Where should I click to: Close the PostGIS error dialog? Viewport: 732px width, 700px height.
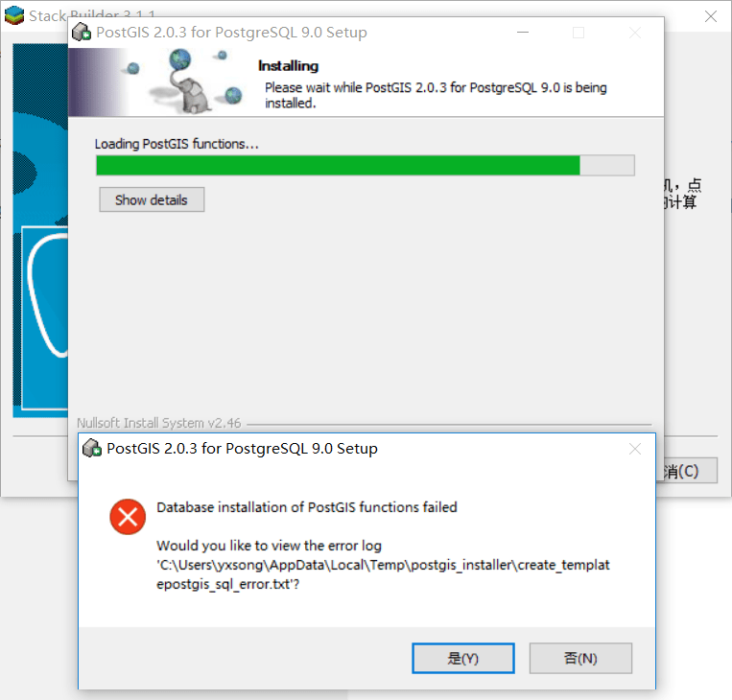(635, 449)
